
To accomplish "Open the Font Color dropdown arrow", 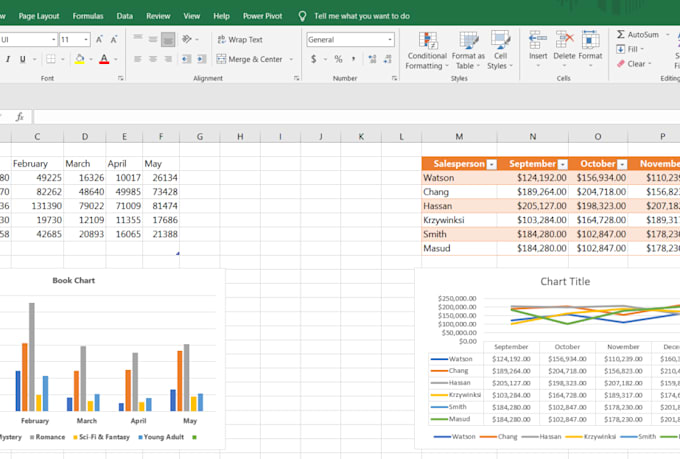I will [x=116, y=59].
